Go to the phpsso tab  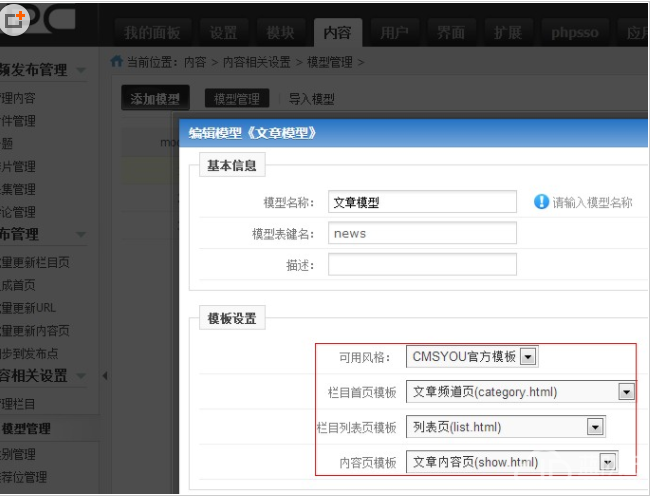pos(575,32)
